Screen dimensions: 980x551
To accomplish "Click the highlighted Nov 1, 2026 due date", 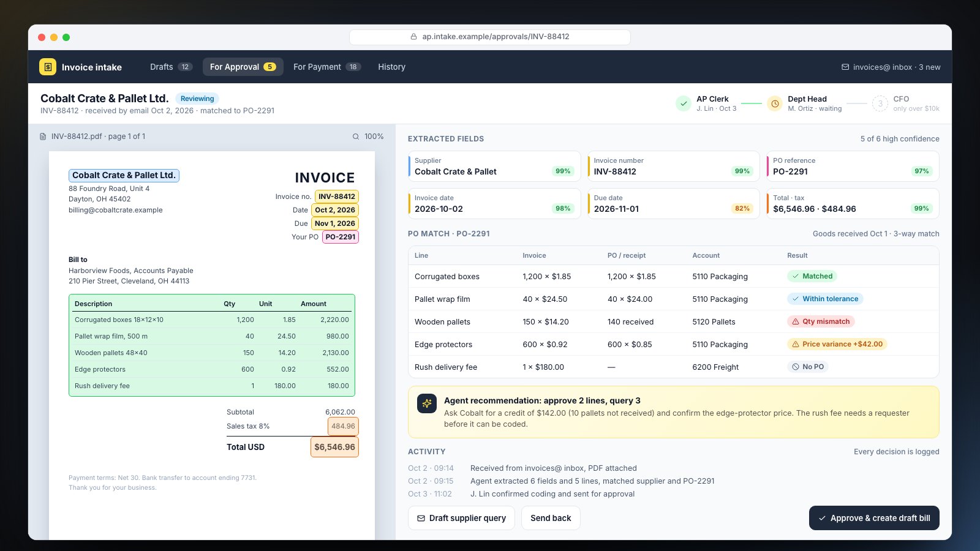I will [x=335, y=223].
